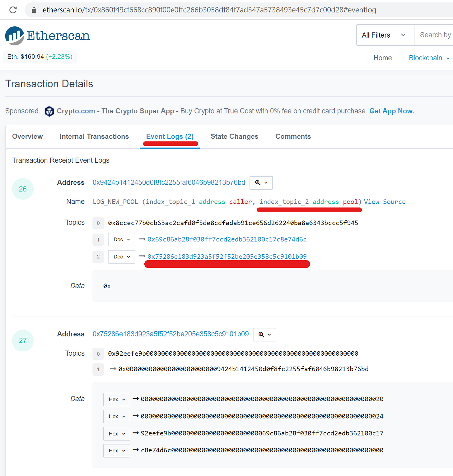Select the Event Logs (2) tab

pos(170,136)
